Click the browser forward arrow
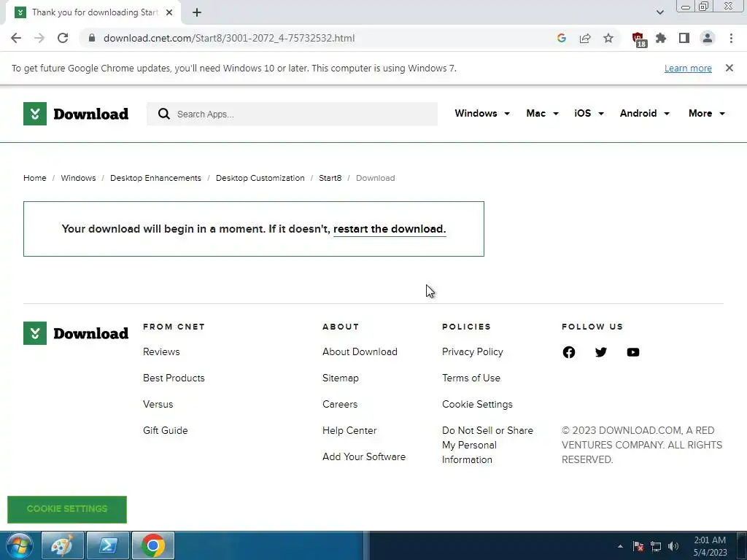The image size is (747, 560). 39,38
